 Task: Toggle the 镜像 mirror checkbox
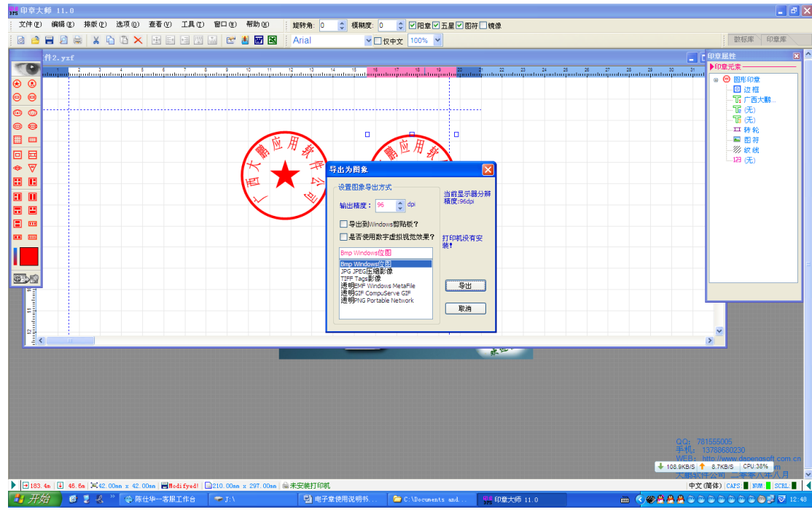point(483,26)
